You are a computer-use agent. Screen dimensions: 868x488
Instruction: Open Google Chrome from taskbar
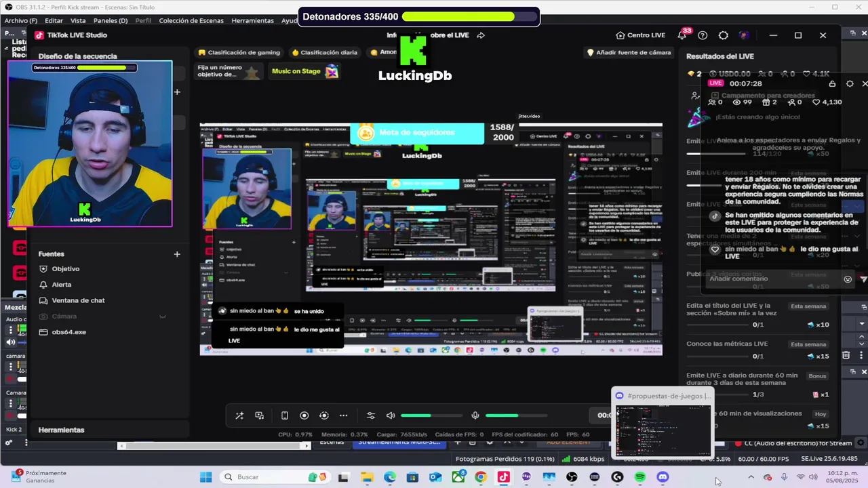pos(481,477)
